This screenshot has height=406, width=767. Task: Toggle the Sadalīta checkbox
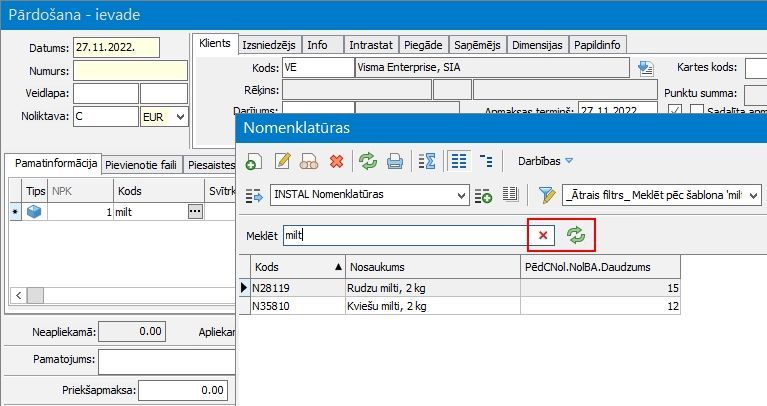697,110
